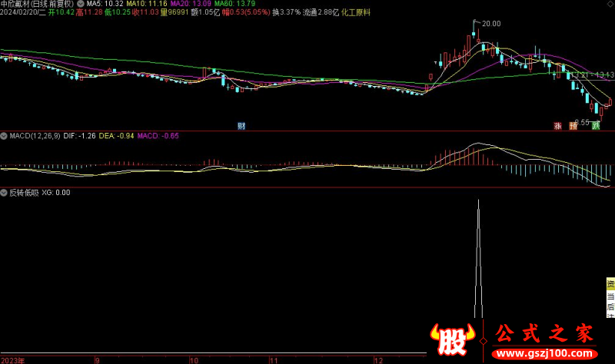Click the blue 财 marker on chart

tap(241, 125)
